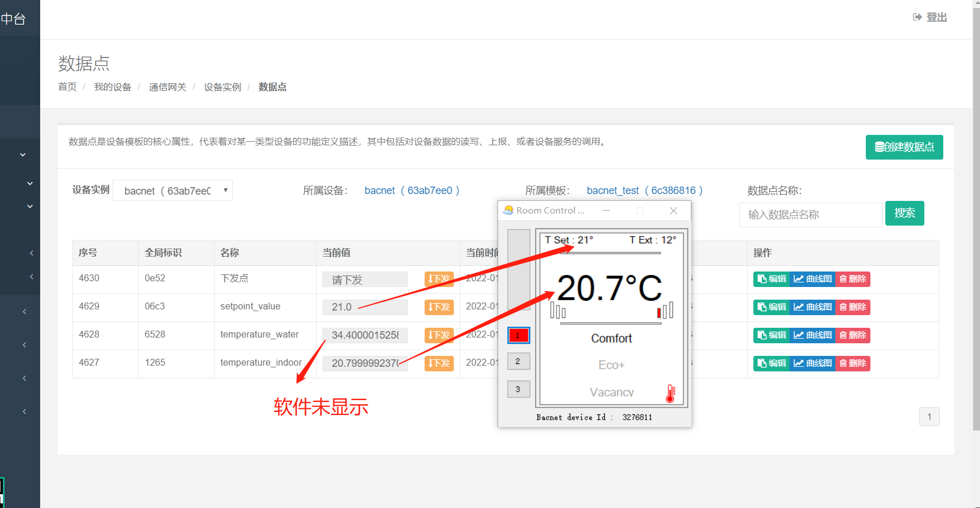Go to 通信网关 breadcrumb
980x508 pixels.
pos(168,87)
